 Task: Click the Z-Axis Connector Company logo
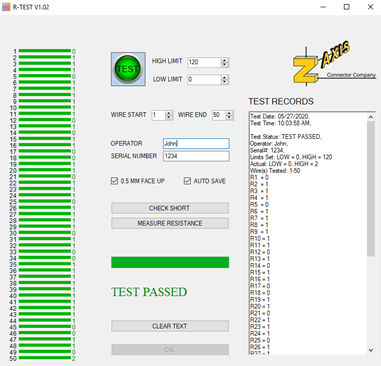[x=334, y=64]
